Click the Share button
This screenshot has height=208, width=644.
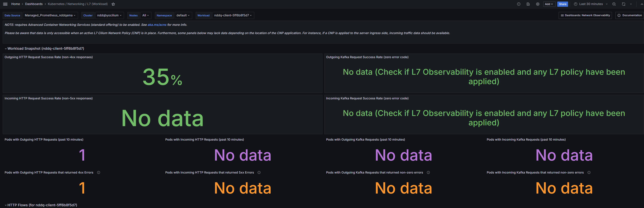coord(563,4)
